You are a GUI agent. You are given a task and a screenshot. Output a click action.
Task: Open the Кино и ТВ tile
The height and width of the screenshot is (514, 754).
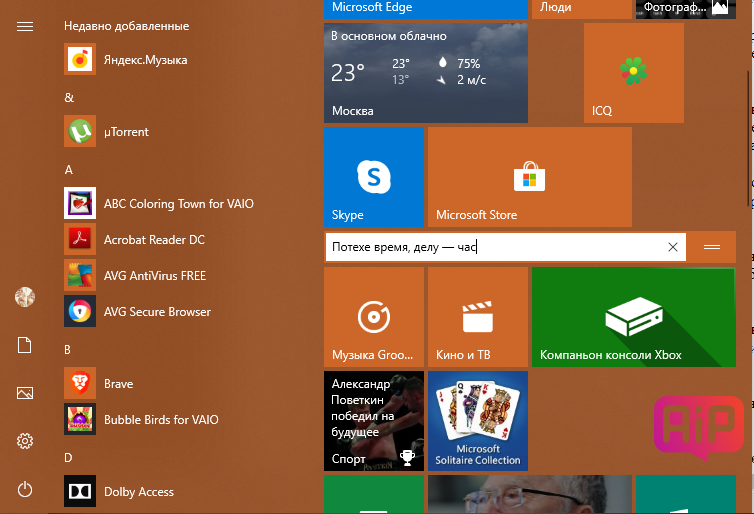pos(478,317)
